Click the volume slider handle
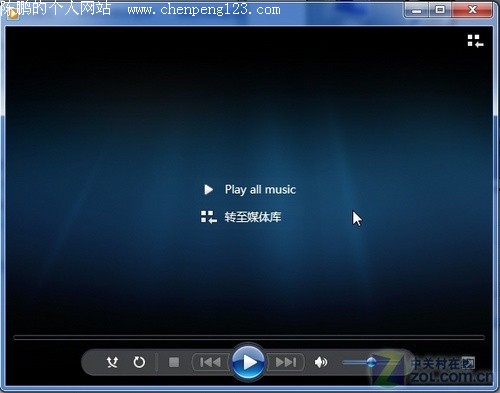The height and width of the screenshot is (393, 500). (x=371, y=362)
